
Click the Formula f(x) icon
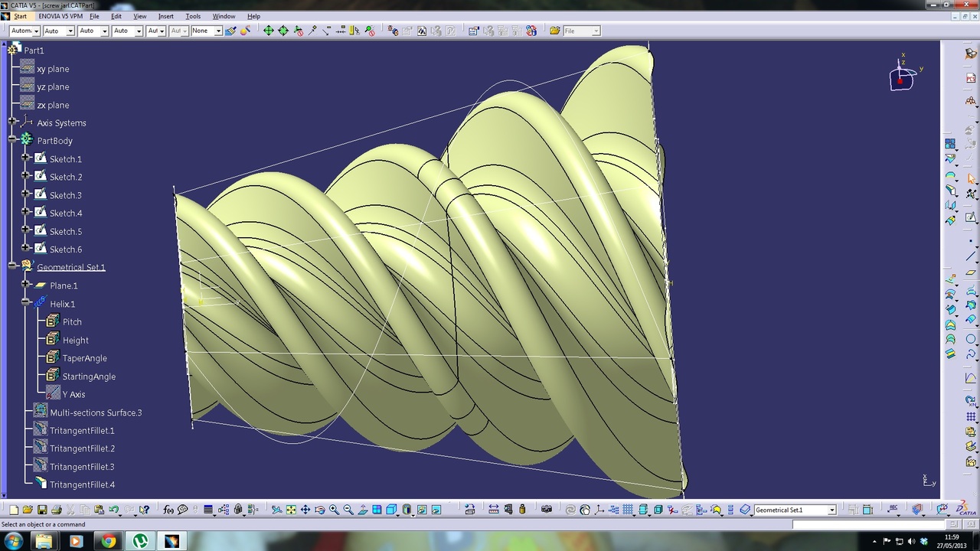[x=168, y=510]
